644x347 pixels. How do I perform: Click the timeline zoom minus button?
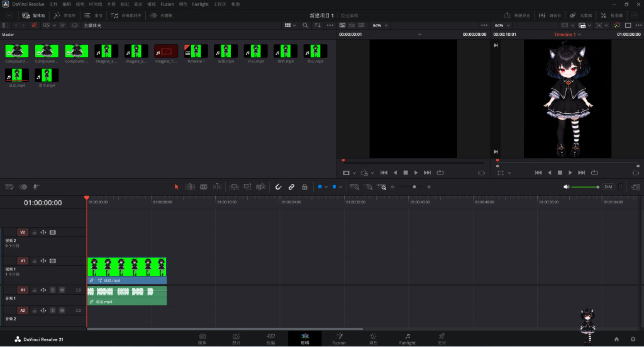(392, 186)
